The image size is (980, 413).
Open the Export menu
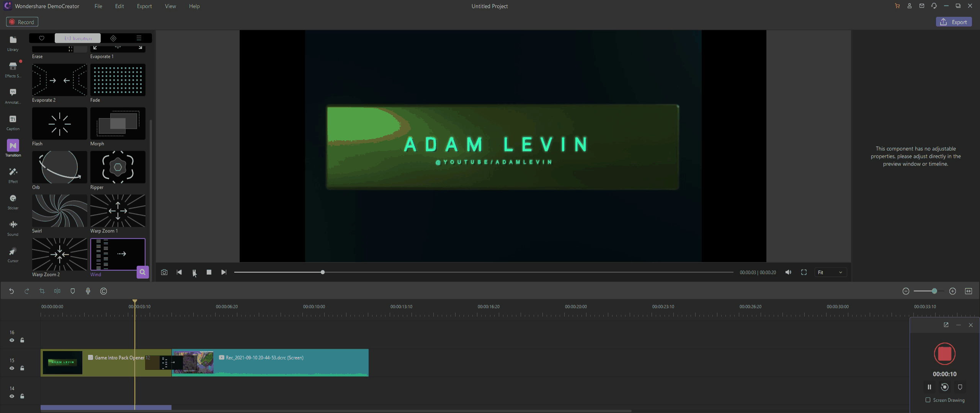(144, 6)
